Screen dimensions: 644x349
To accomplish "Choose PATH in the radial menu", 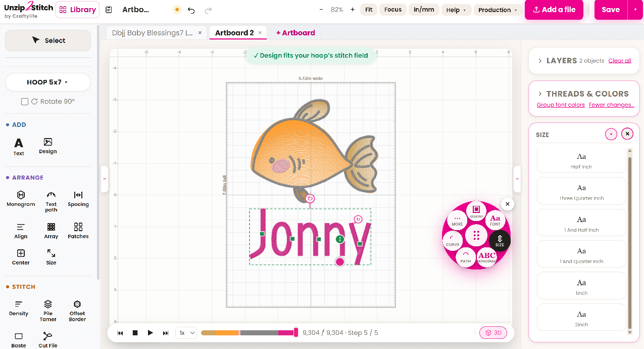I will click(466, 257).
